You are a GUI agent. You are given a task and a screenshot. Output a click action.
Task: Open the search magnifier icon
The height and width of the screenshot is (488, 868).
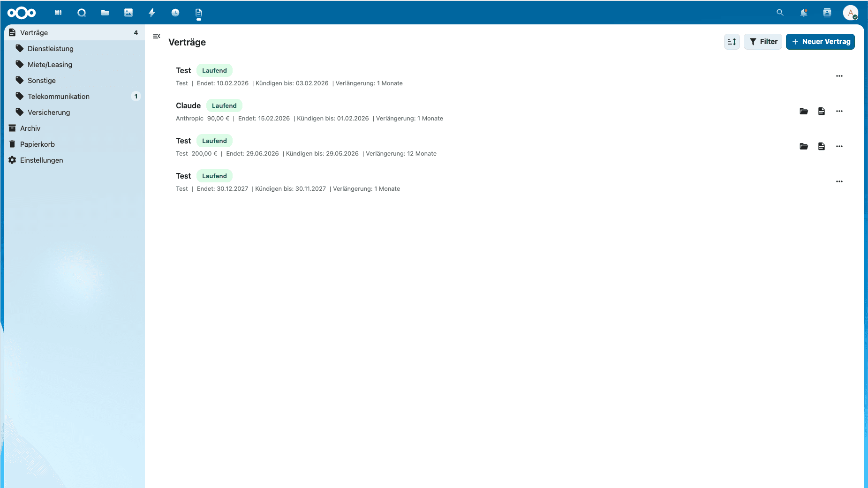click(780, 13)
